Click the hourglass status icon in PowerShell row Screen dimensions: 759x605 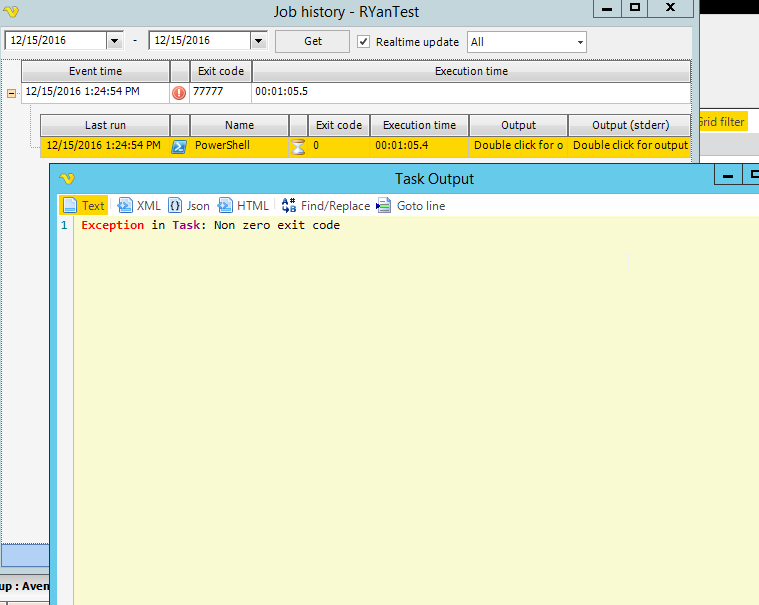(x=298, y=146)
